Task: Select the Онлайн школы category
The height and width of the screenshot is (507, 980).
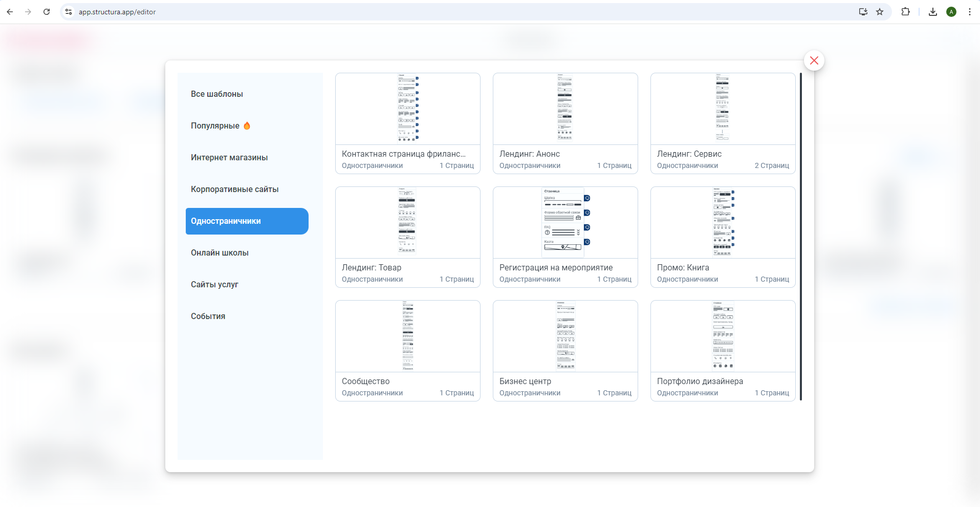Action: pos(220,253)
